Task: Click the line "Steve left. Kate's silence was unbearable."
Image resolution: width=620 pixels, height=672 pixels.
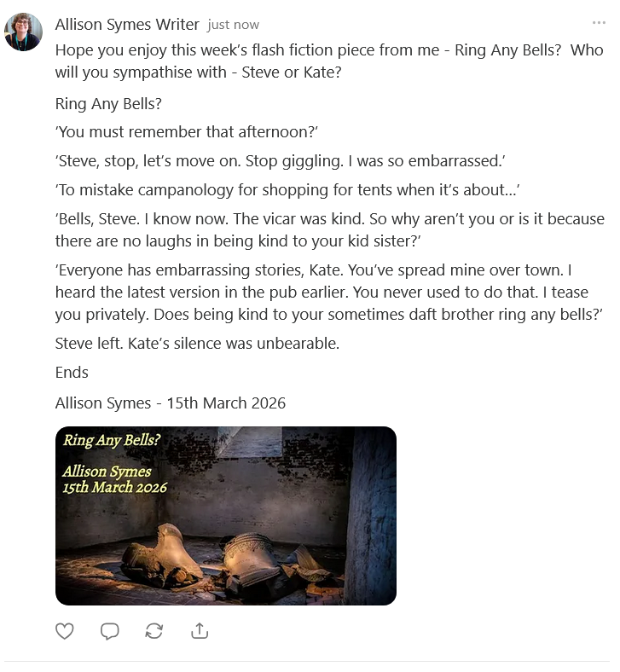Action: point(197,345)
